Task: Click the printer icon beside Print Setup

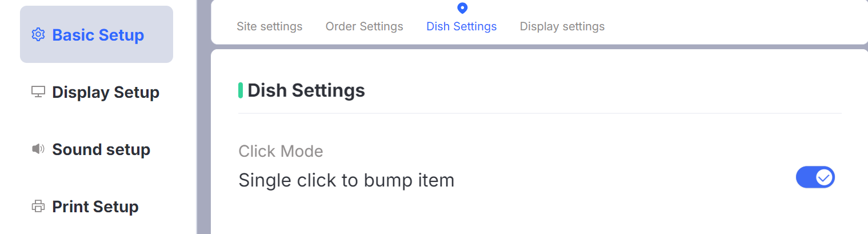Action: (x=38, y=207)
